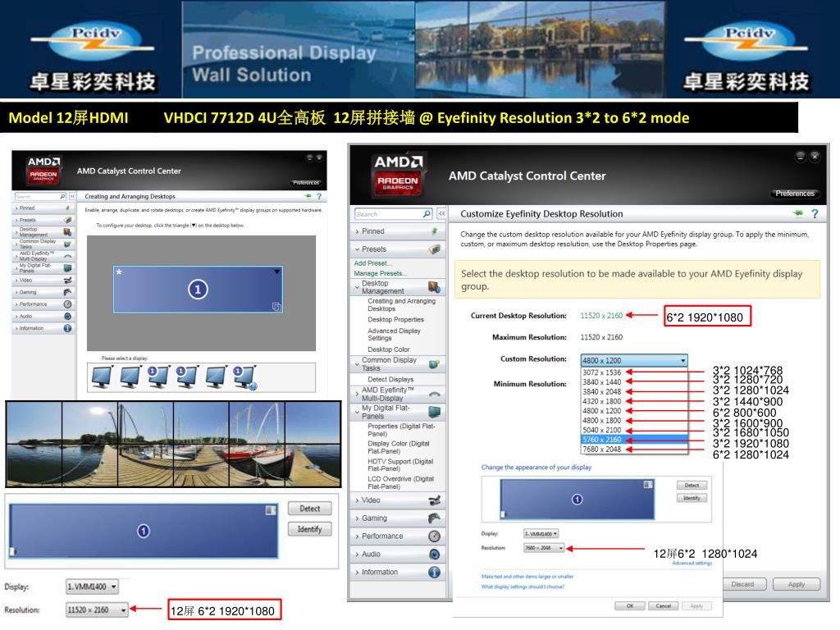Open Advanced Display Settings tree item
This screenshot has width=840, height=630.
tap(394, 335)
